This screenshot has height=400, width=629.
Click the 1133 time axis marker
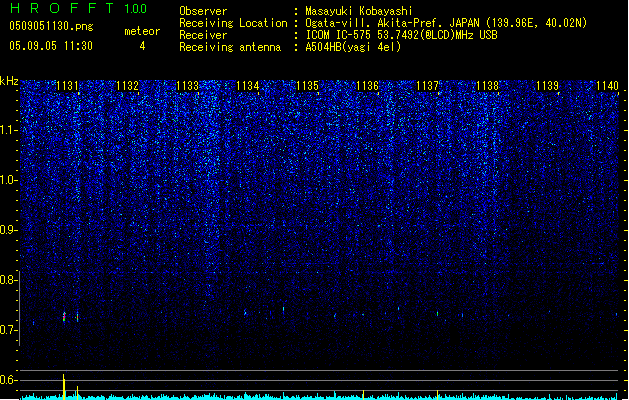coord(187,85)
